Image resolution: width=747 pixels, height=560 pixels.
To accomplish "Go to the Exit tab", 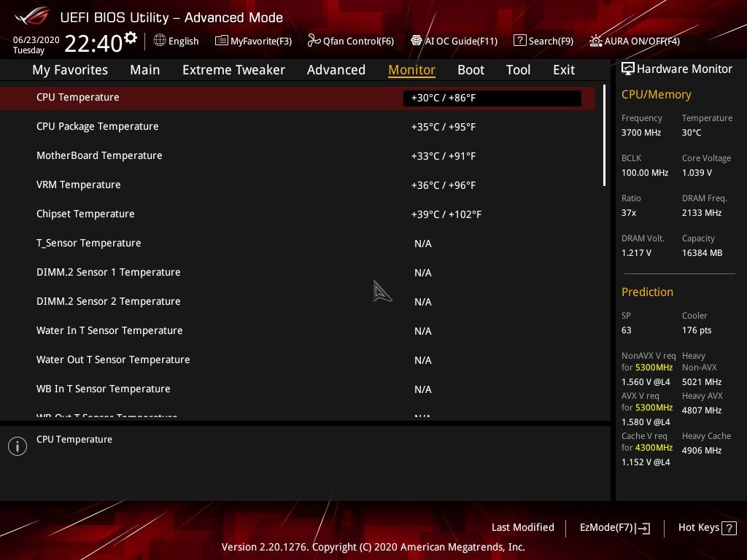I will tap(564, 70).
